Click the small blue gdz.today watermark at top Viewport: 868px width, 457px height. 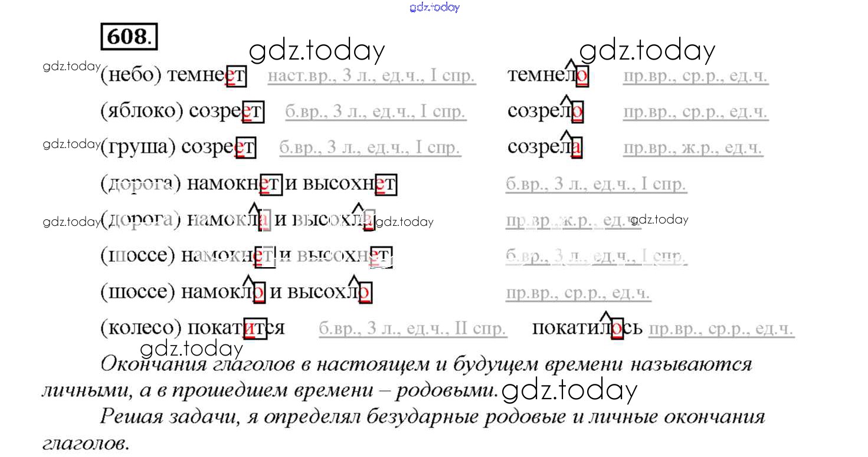434,7
